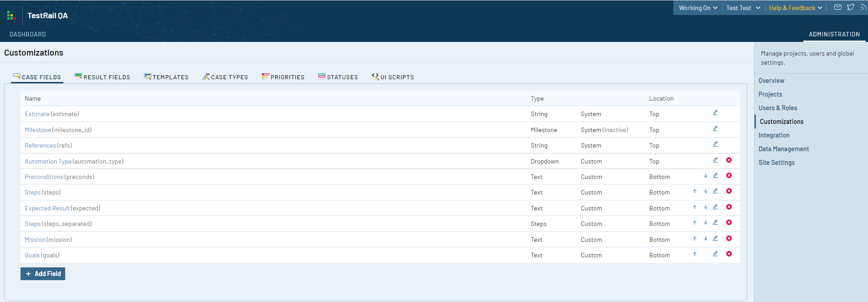Viewport: 868px width, 302px height.
Task: Switch to the Case Fields tab
Action: click(37, 77)
